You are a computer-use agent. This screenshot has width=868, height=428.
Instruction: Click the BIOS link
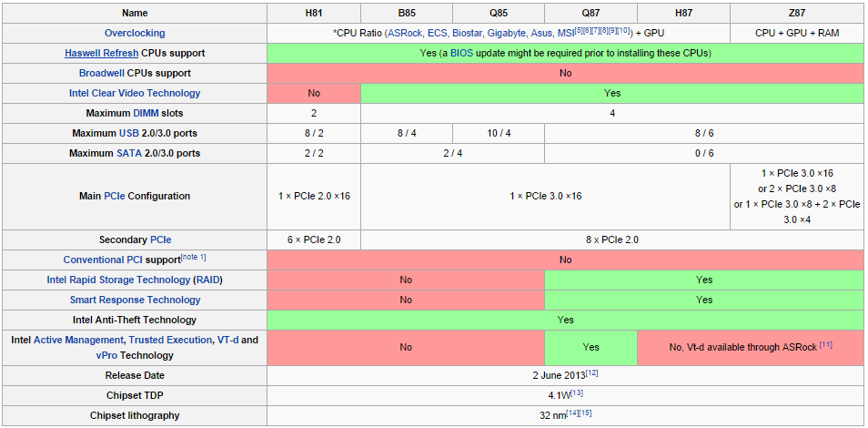(x=461, y=53)
